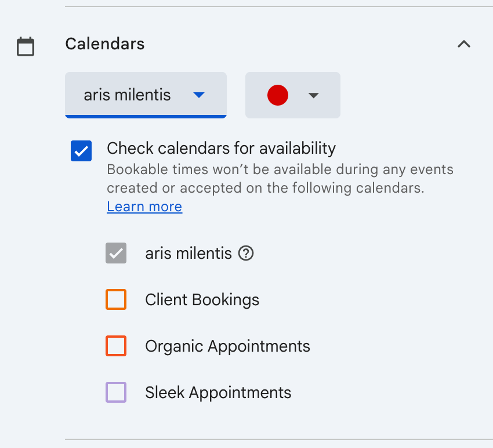This screenshot has height=448, width=493.
Task: Click the bookable times description text
Action: [280, 179]
